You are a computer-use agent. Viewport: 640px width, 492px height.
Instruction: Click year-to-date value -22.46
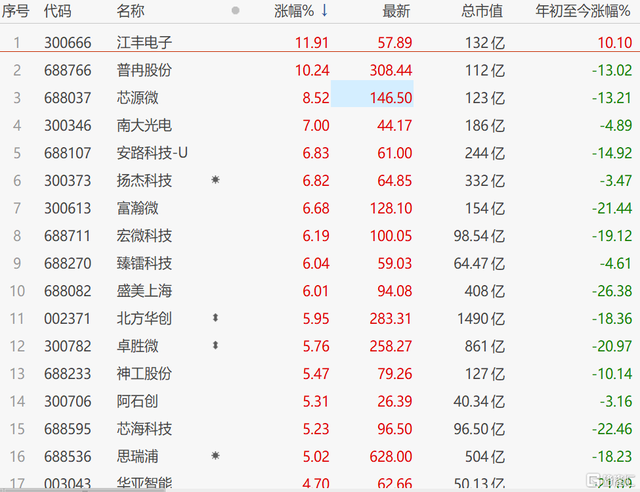(x=612, y=429)
